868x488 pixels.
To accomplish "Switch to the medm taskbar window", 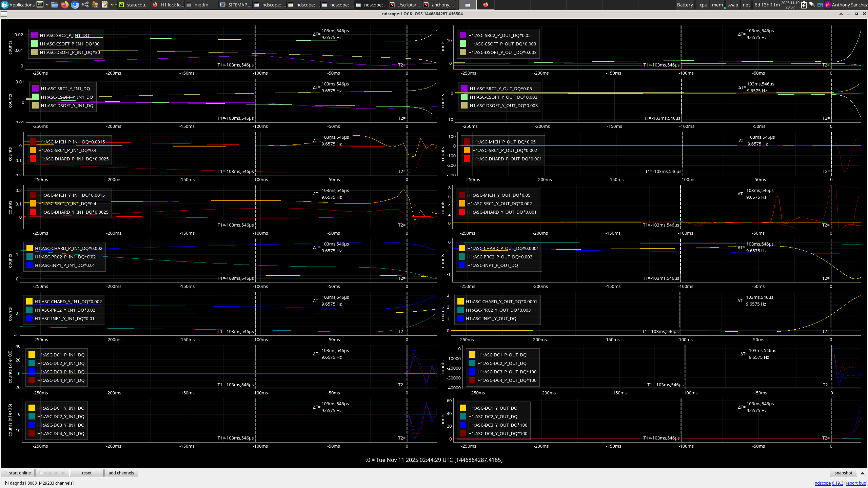I will (201, 5).
